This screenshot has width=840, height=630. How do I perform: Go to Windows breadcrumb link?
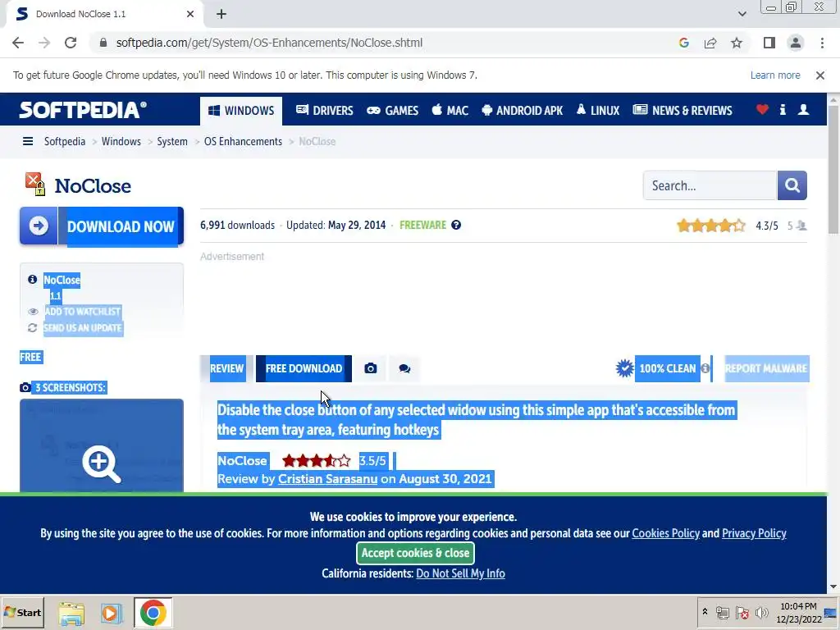(121, 141)
